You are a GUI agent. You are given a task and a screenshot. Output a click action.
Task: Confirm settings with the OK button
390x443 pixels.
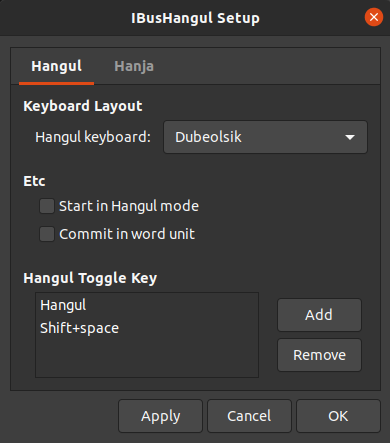click(338, 416)
